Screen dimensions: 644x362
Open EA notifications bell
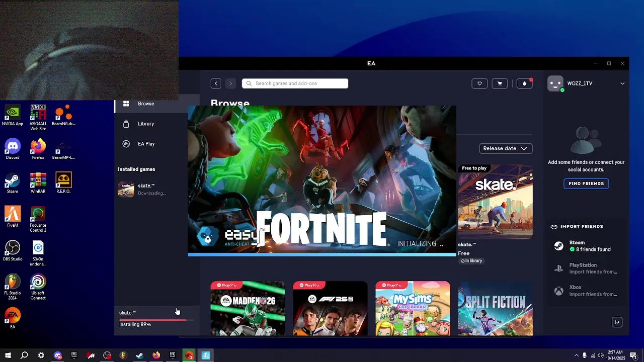pos(524,83)
